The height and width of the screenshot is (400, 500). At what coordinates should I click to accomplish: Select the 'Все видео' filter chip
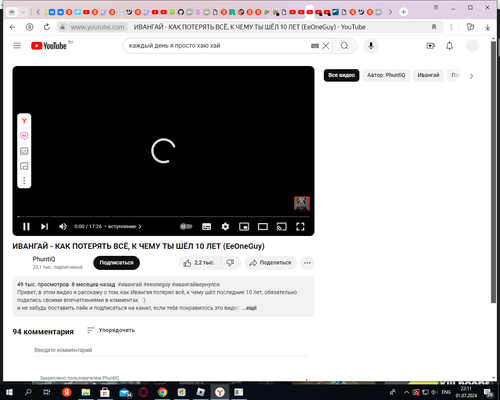[341, 75]
